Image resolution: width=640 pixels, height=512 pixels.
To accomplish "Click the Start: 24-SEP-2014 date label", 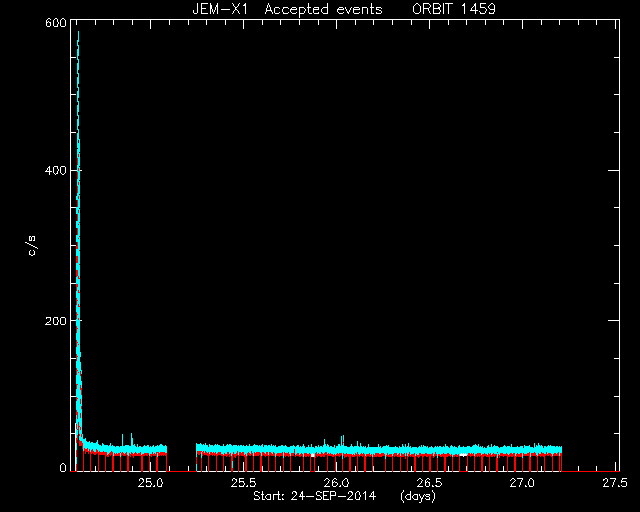I will click(314, 496).
